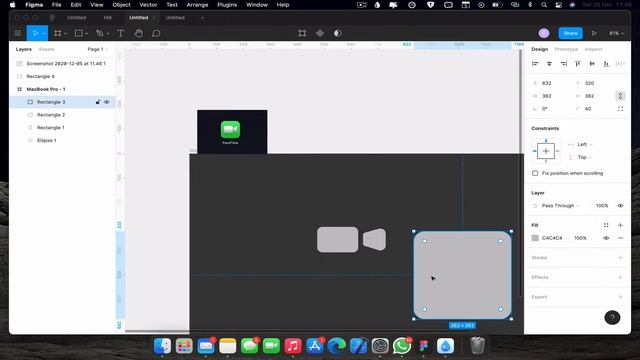This screenshot has height=360, width=640.
Task: Select the MacBook Pro - 1 frame layer
Action: (46, 89)
